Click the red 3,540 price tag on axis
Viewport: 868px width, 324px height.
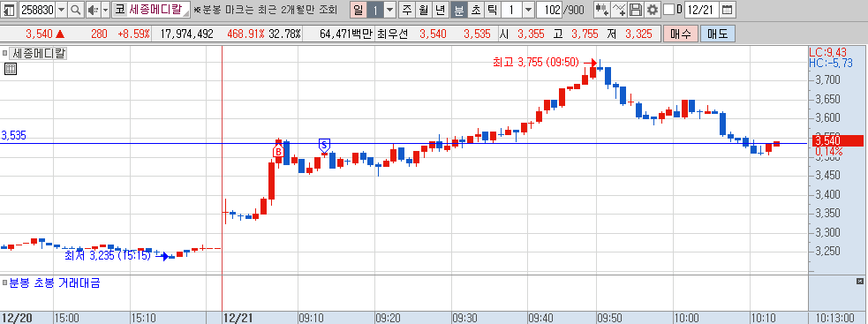tap(838, 140)
